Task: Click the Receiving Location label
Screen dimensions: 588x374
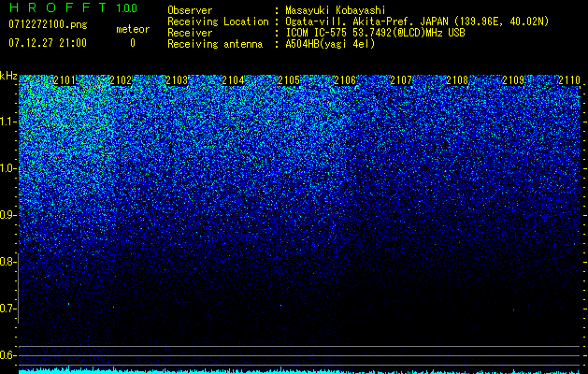Action: (x=218, y=22)
